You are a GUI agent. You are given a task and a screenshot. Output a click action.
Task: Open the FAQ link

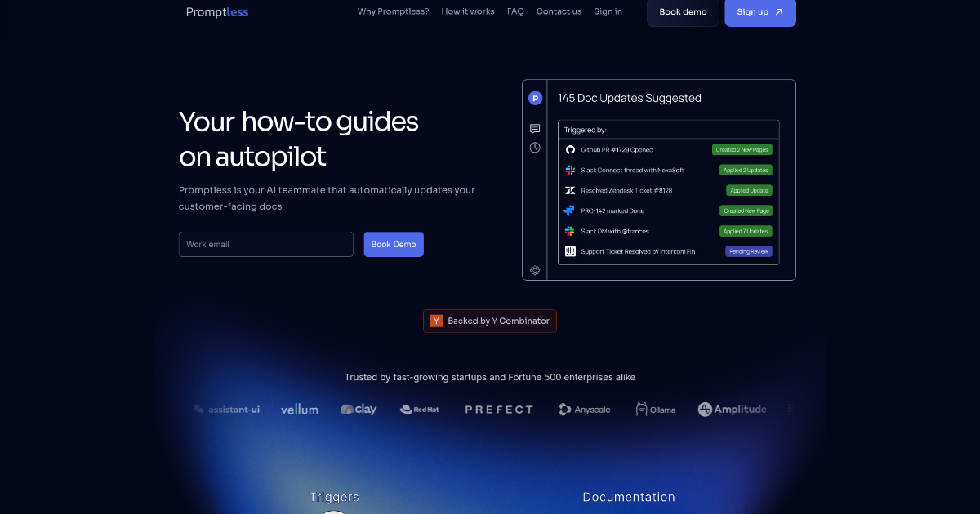pyautogui.click(x=515, y=11)
